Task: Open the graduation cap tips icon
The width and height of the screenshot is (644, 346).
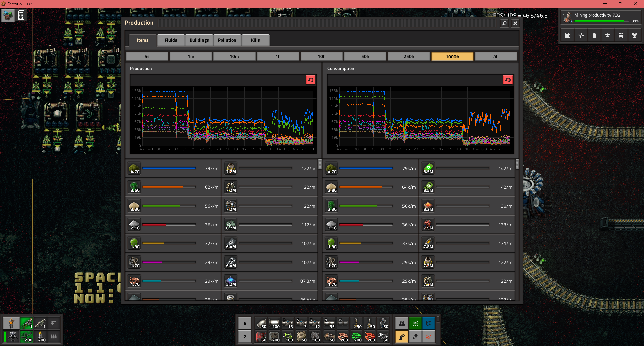Action: [608, 35]
